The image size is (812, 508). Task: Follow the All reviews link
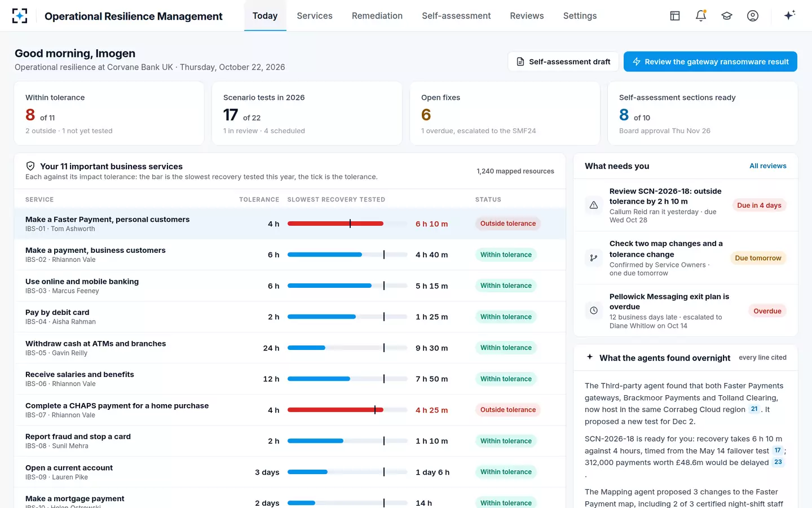(767, 166)
